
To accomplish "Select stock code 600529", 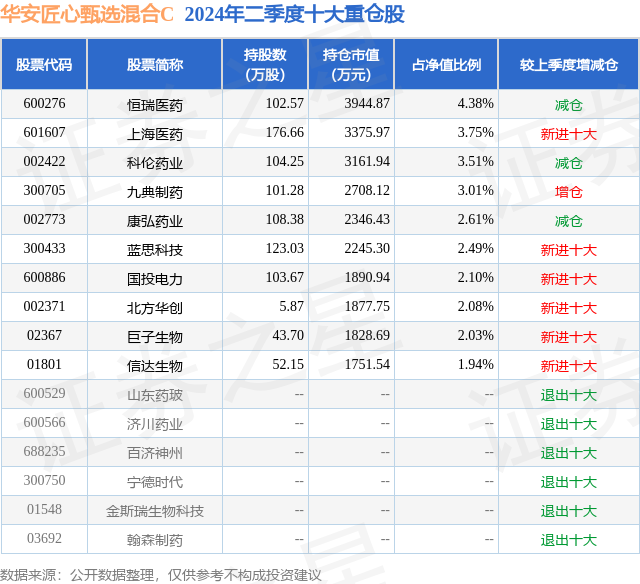I will (x=44, y=393).
